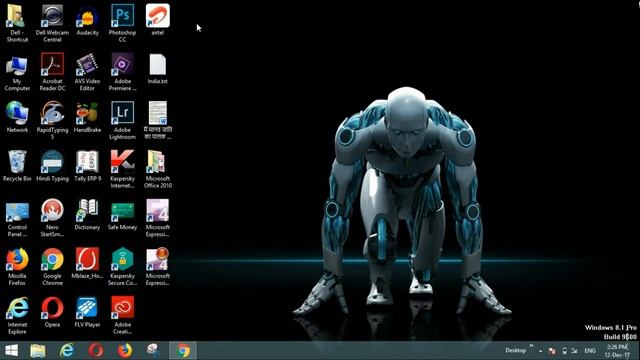The height and width of the screenshot is (360, 640).
Task: Select the Microsoft Expression icon beside Safe Money
Action: [158, 211]
